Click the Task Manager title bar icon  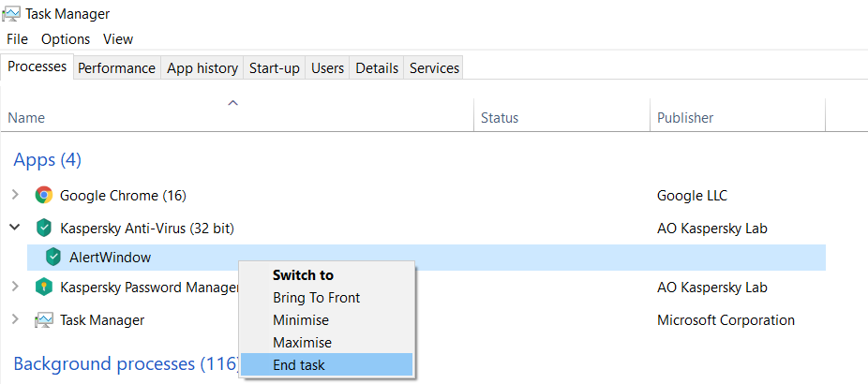tap(13, 14)
